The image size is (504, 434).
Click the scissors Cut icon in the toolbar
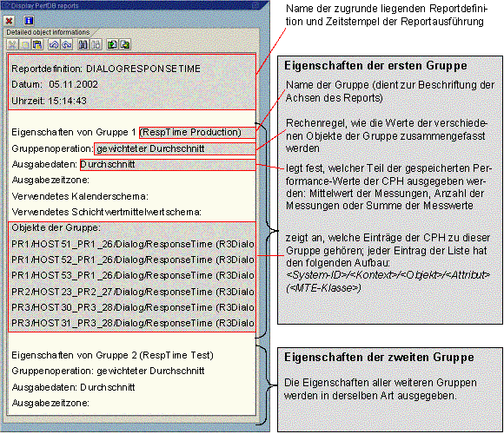(12, 44)
